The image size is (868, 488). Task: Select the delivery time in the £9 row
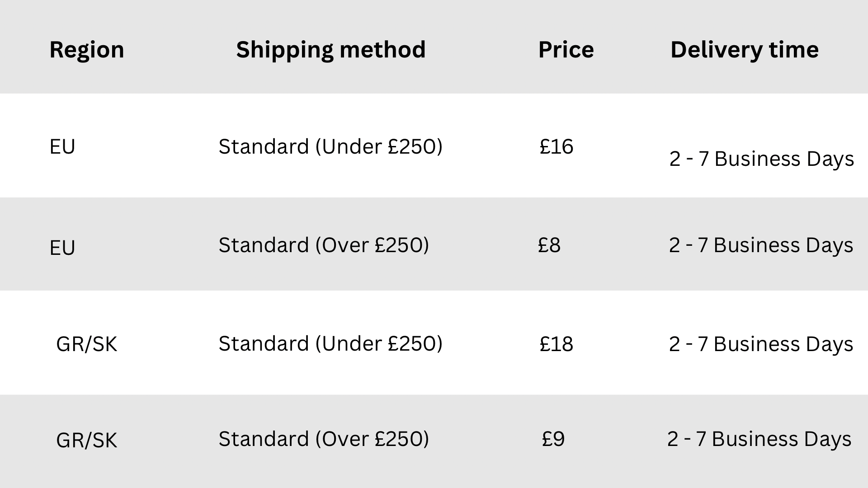tap(759, 439)
